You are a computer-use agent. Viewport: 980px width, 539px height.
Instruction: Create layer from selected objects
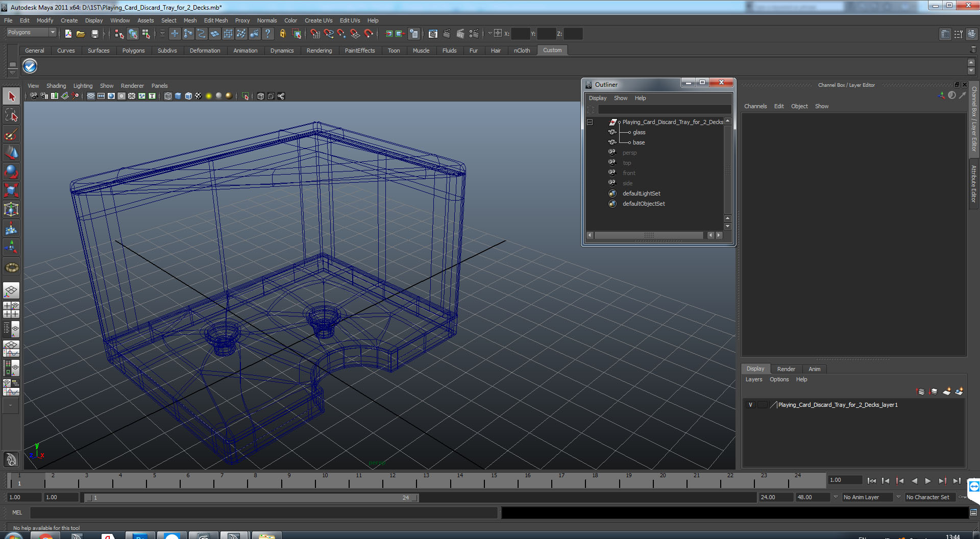[x=959, y=391]
